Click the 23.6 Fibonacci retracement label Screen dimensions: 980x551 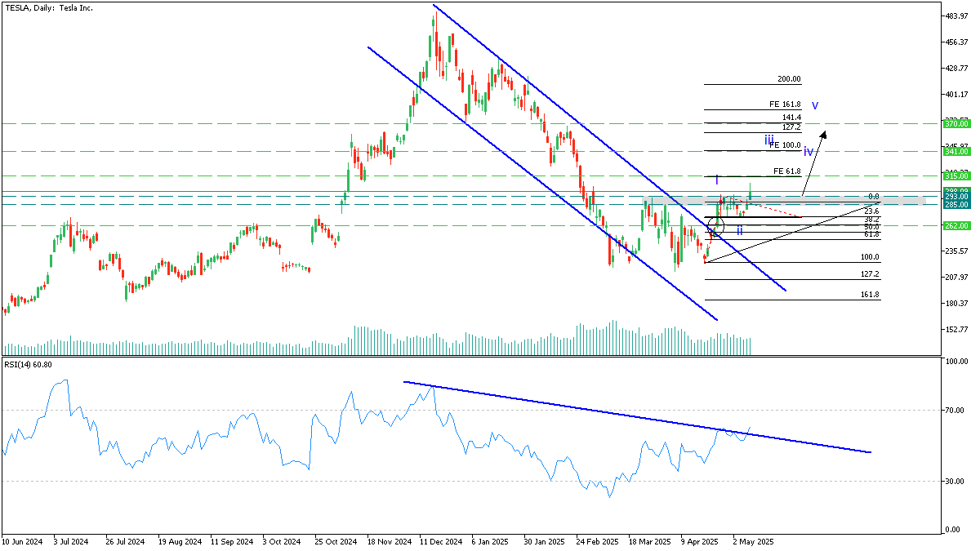click(x=871, y=211)
